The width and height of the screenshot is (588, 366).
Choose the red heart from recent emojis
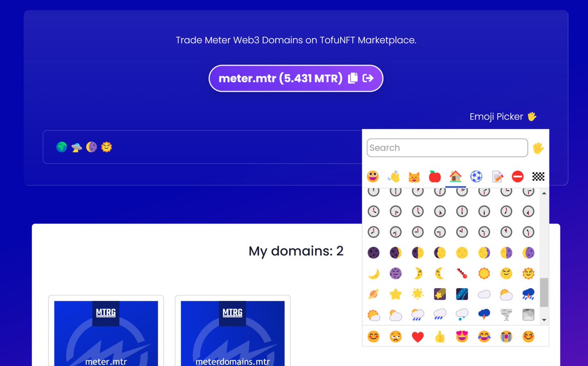tap(417, 337)
